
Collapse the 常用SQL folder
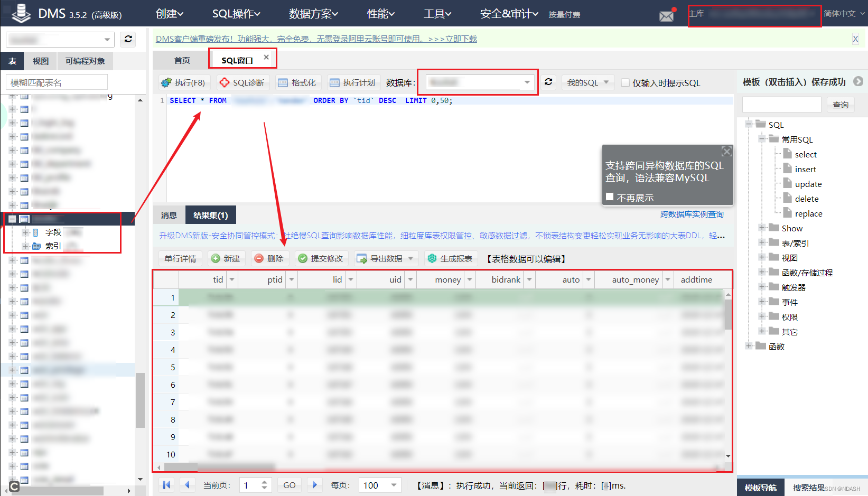coord(762,139)
